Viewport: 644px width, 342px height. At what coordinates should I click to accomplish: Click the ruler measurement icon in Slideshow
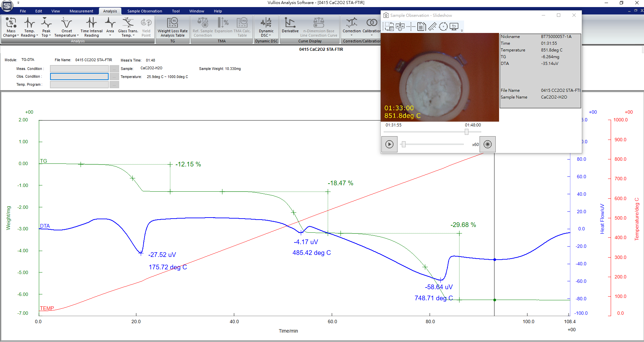[432, 27]
